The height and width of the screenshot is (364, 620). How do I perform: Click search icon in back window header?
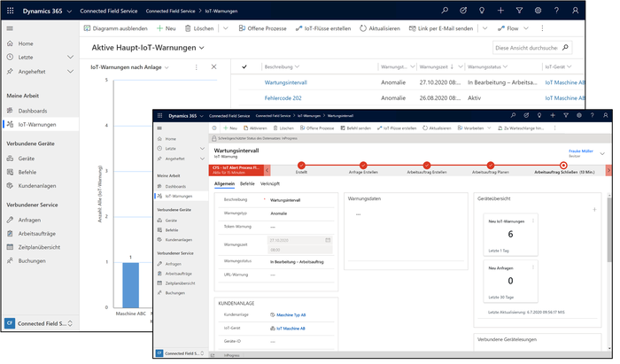coord(445,11)
